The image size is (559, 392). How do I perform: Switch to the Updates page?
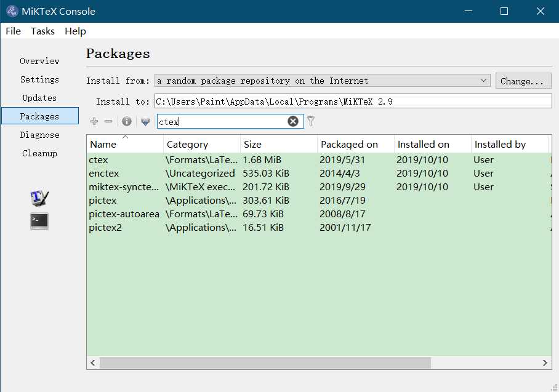pos(39,98)
